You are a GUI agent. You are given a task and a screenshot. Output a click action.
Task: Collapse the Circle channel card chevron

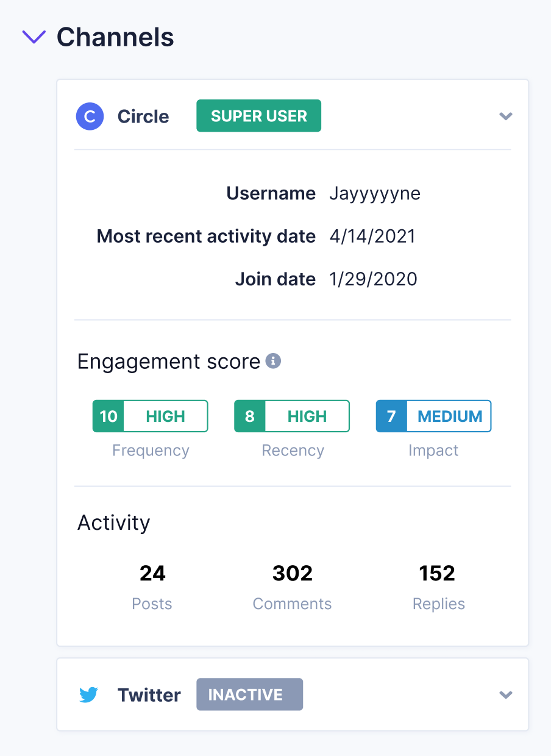[505, 116]
